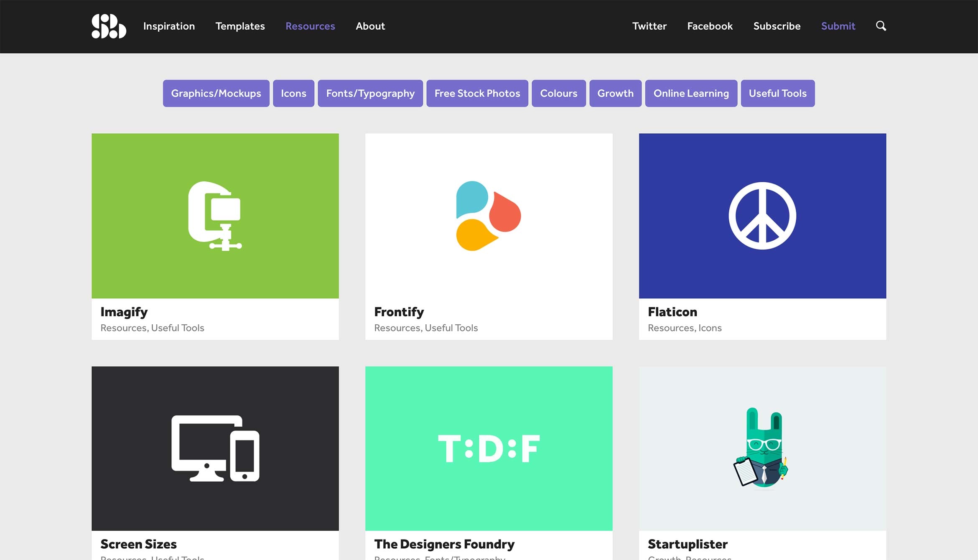The image size is (978, 560).
Task: Select the Free Stock Photos filter
Action: point(477,93)
